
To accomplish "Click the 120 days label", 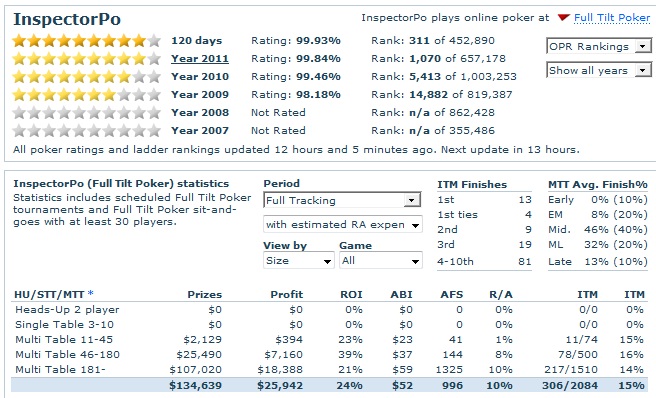I will [x=197, y=41].
